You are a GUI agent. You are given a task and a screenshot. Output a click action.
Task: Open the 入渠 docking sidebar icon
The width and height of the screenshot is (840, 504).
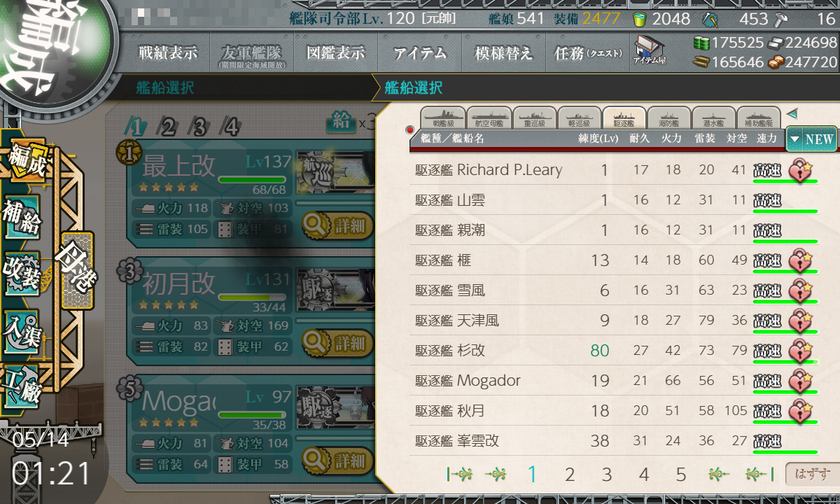click(x=22, y=329)
